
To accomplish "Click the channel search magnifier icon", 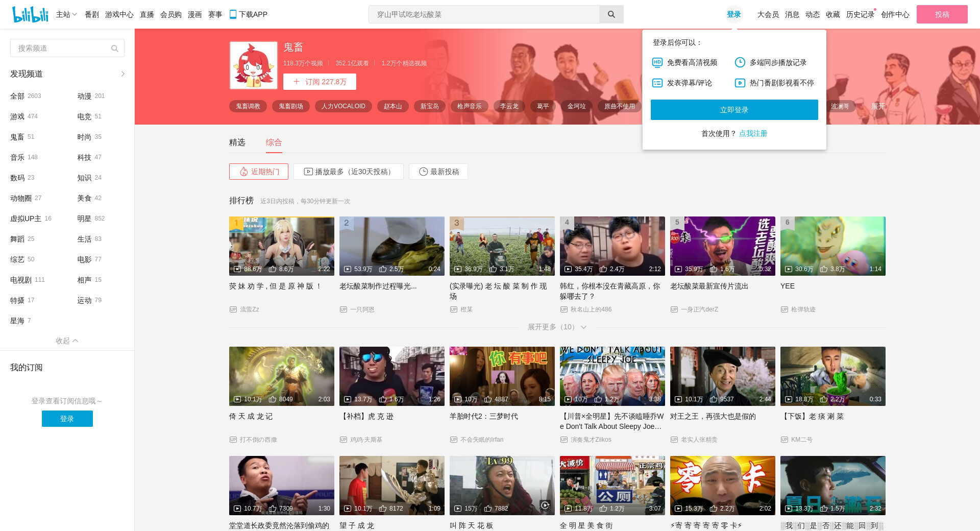I will pos(115,49).
